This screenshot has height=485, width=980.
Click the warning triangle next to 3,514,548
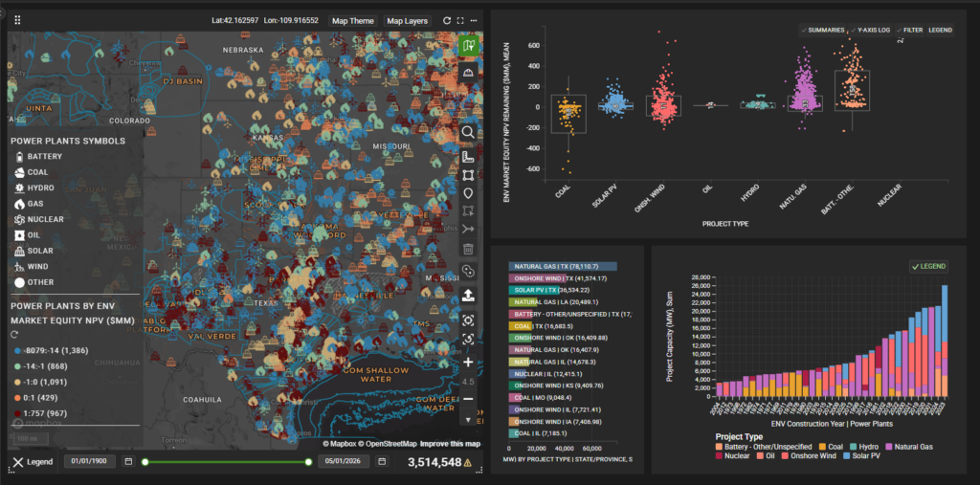pos(467,463)
